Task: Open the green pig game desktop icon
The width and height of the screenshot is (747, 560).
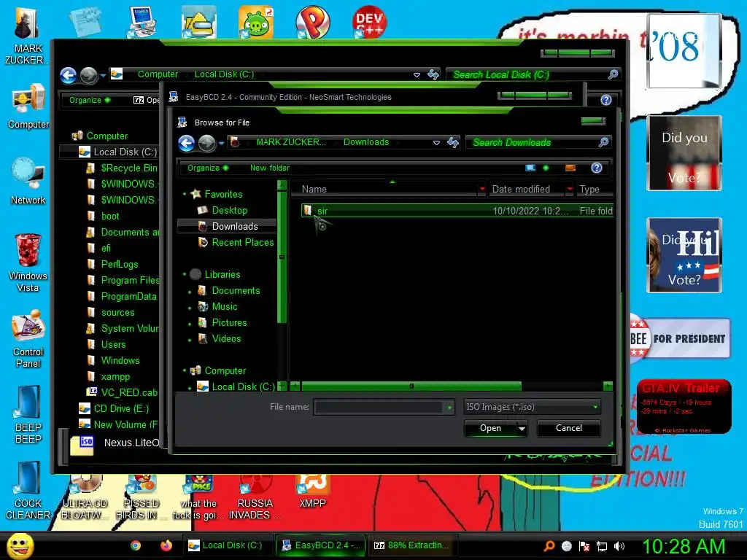Action: tap(256, 21)
